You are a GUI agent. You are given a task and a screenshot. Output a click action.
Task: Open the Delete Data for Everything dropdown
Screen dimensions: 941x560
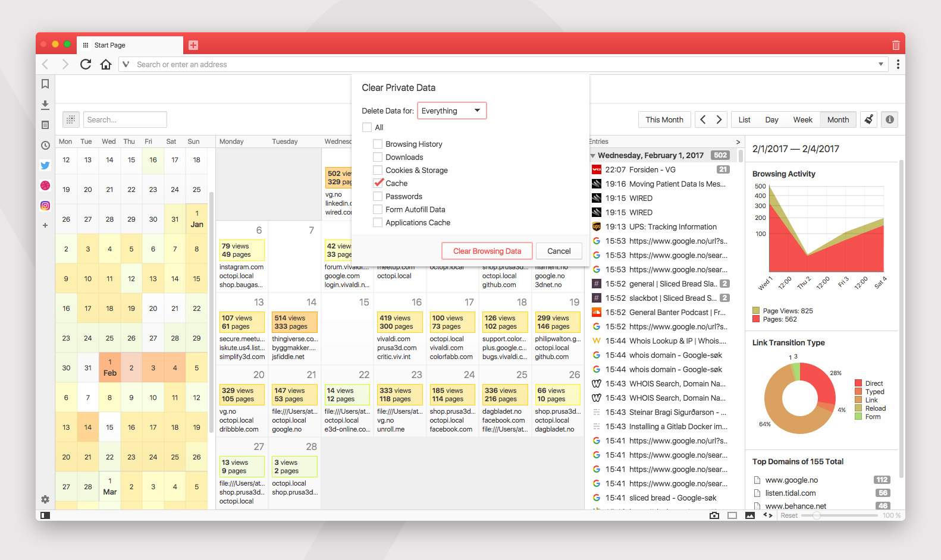tap(452, 111)
